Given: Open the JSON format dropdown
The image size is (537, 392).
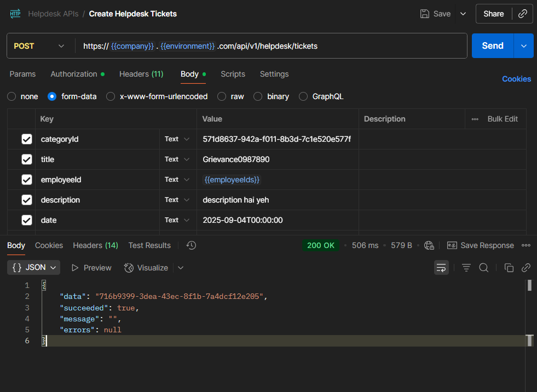Looking at the screenshot, I should 34,268.
